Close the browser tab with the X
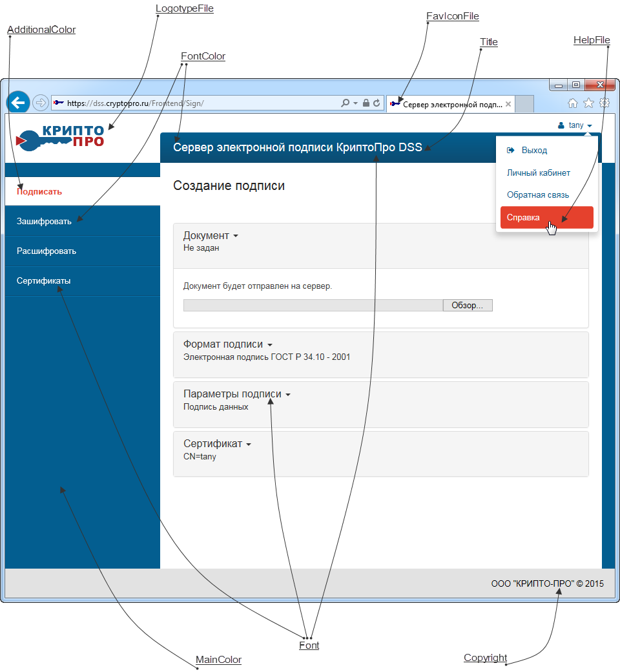Image resolution: width=620 pixels, height=672 pixels. click(508, 104)
